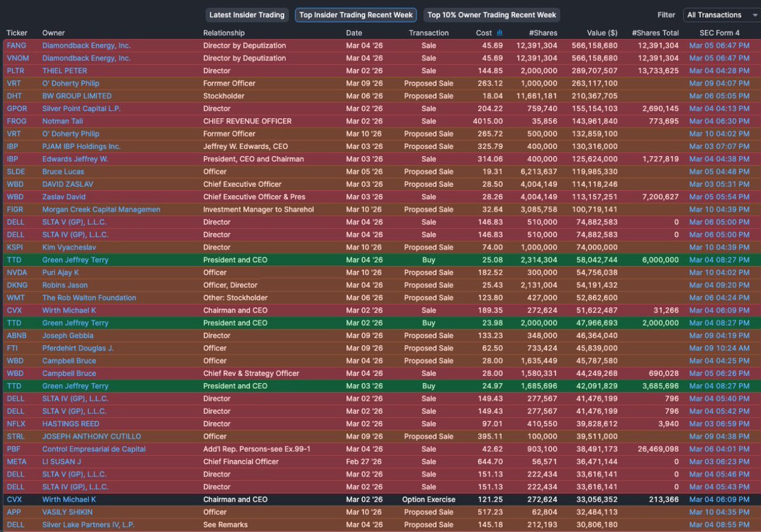The height and width of the screenshot is (532, 761).
Task: View owner THIEL PETER
Action: click(x=65, y=71)
